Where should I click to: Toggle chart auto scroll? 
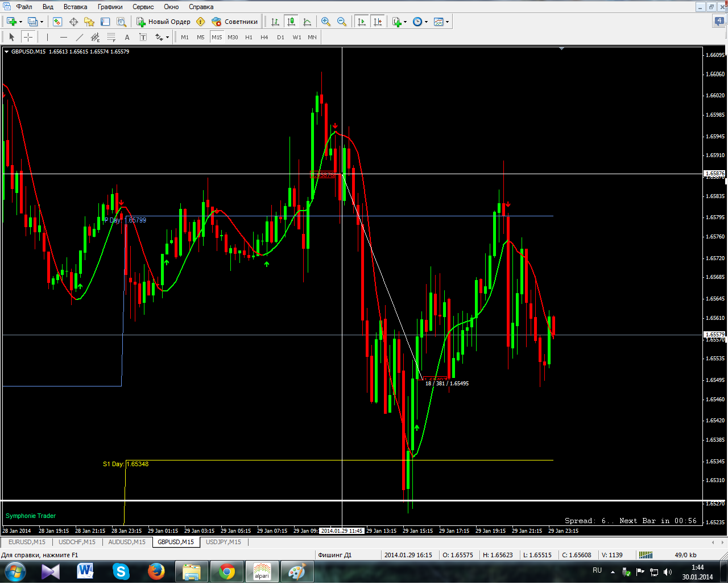pos(361,22)
